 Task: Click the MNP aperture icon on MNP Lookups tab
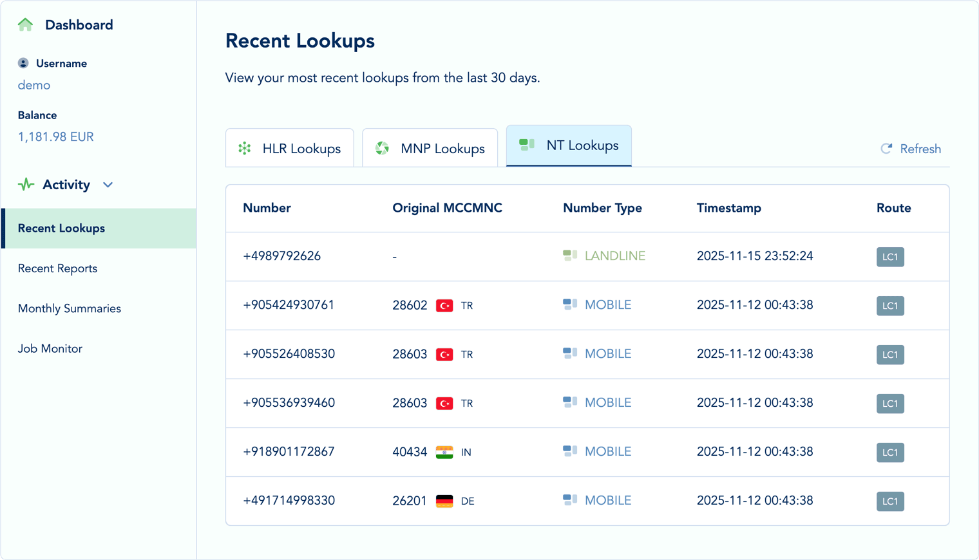(382, 147)
